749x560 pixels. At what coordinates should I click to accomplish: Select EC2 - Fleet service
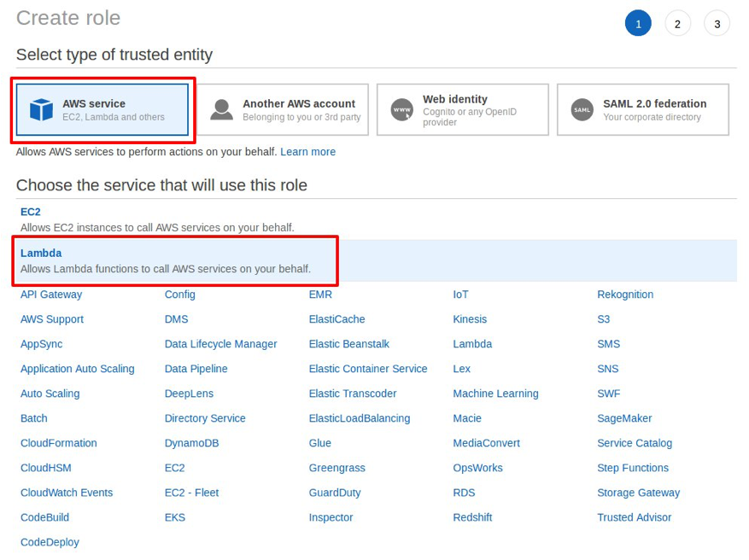pos(191,493)
